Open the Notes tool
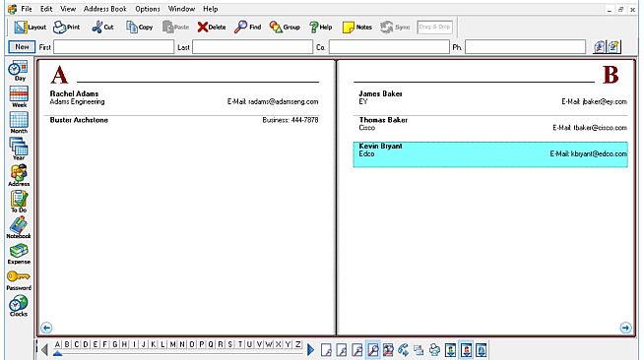This screenshot has height=360, width=644. (356, 28)
